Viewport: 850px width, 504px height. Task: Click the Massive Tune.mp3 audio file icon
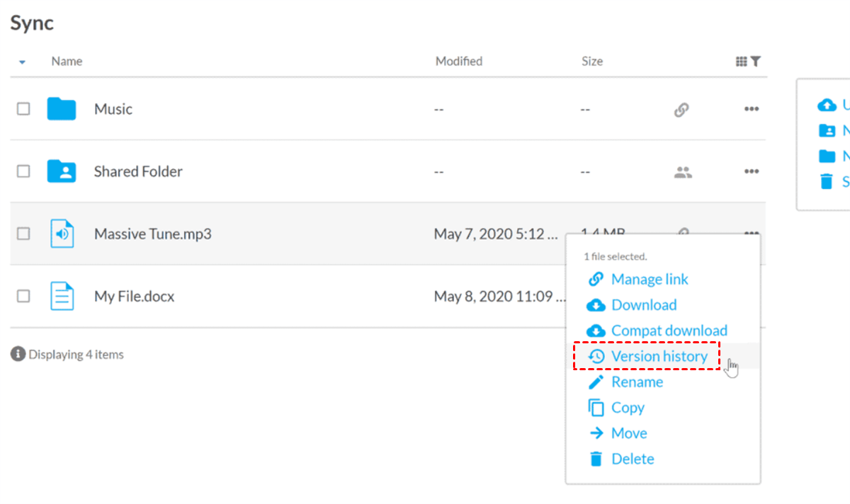point(62,234)
